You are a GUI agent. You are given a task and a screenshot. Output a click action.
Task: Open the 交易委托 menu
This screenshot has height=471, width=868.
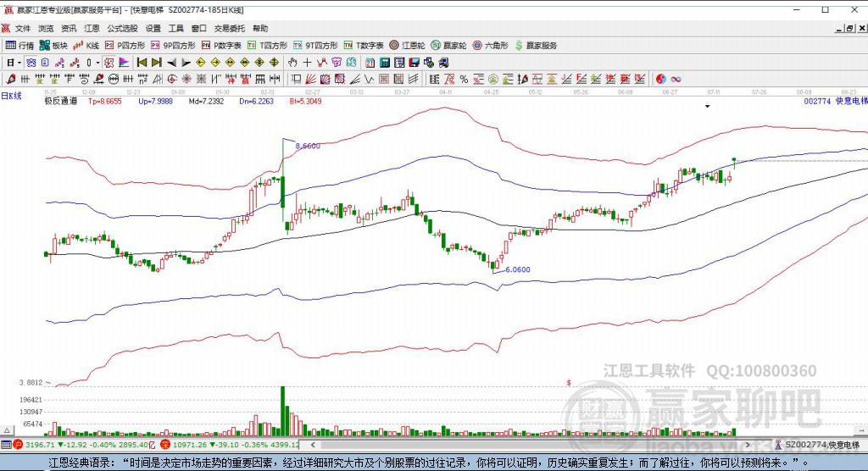coord(229,28)
